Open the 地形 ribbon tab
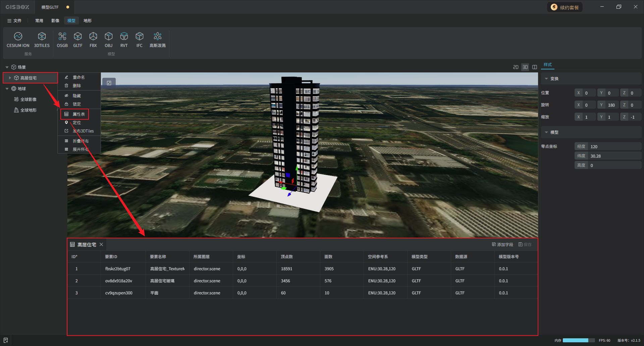644x346 pixels. coord(87,21)
